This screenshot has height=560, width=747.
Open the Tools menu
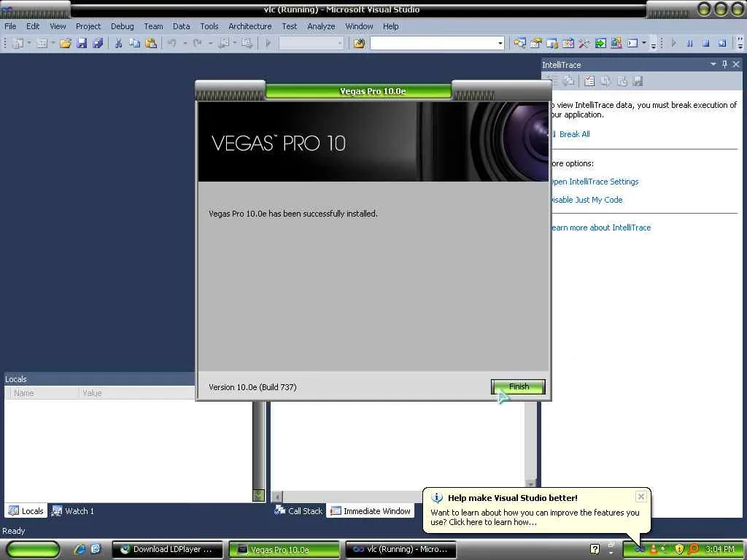(209, 26)
